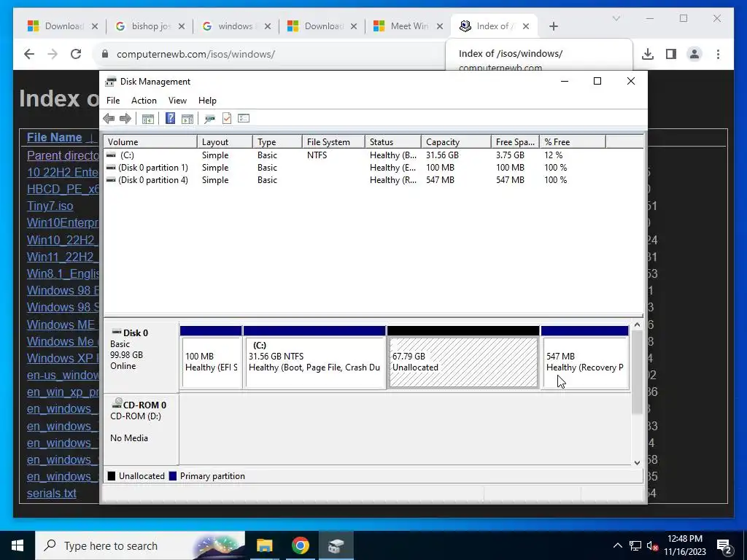
Task: Click the disk pane scrollbar down arrow
Action: [x=637, y=462]
